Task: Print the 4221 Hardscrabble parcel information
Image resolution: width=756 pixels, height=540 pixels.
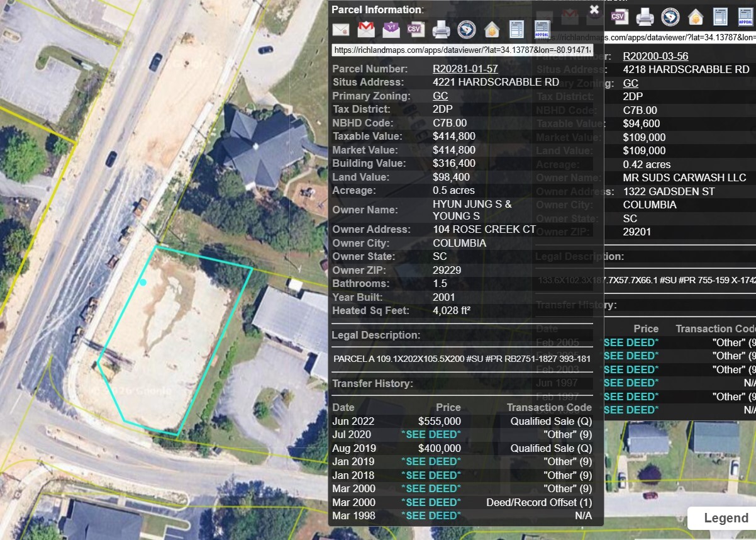Action: [x=441, y=30]
